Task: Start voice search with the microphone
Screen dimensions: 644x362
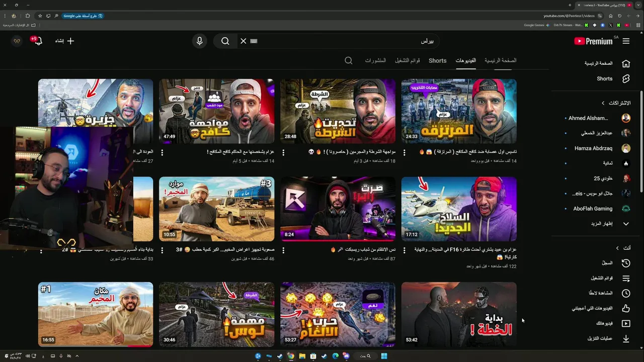Action: click(x=200, y=41)
